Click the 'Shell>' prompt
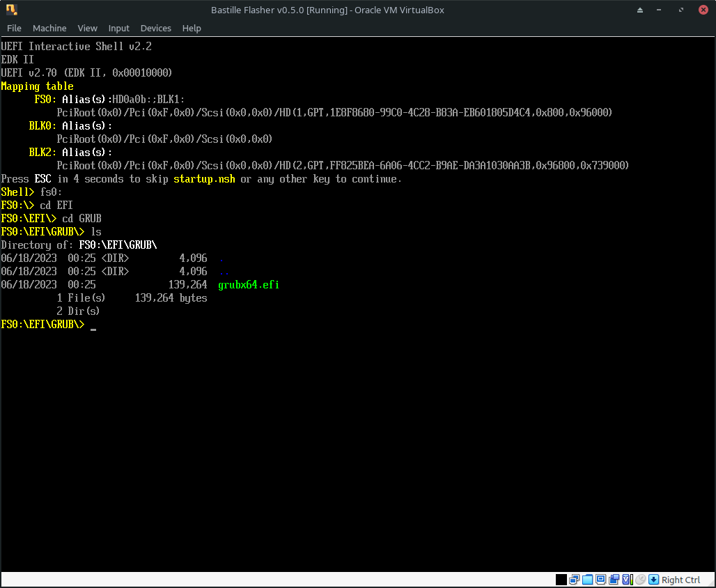 tap(17, 192)
